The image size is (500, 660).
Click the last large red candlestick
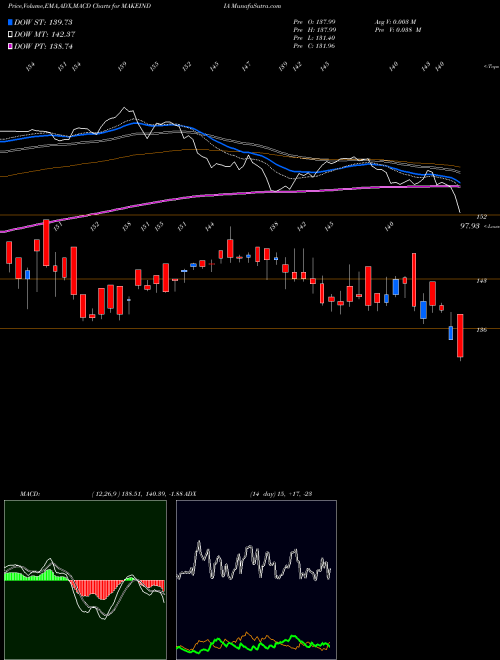coord(460,335)
